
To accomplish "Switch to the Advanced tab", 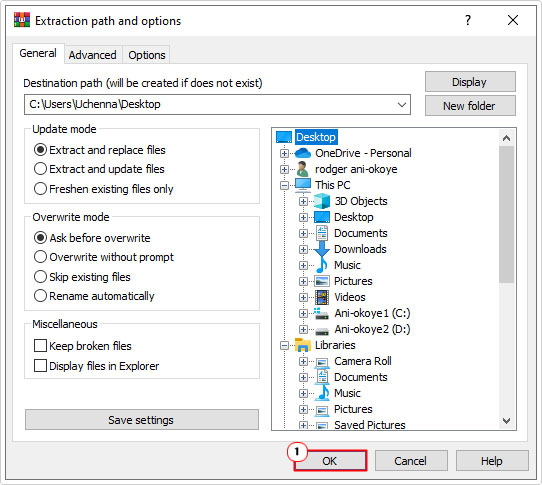I will pyautogui.click(x=92, y=55).
